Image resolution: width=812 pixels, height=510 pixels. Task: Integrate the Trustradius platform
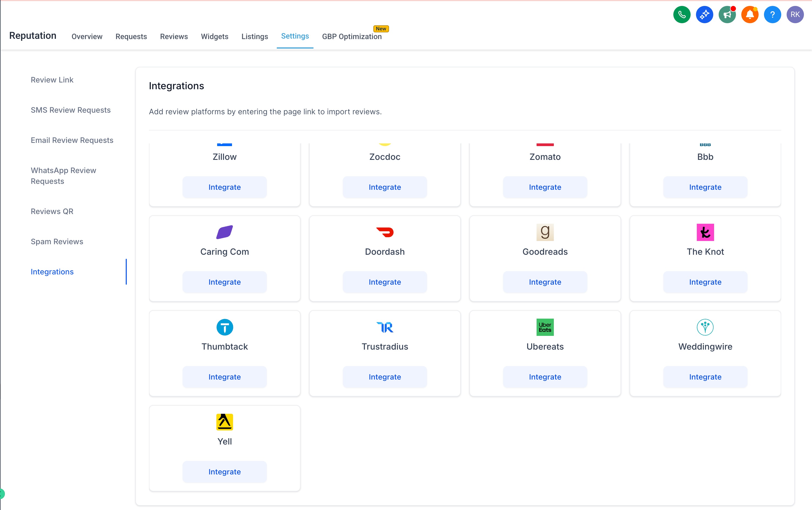tap(385, 377)
